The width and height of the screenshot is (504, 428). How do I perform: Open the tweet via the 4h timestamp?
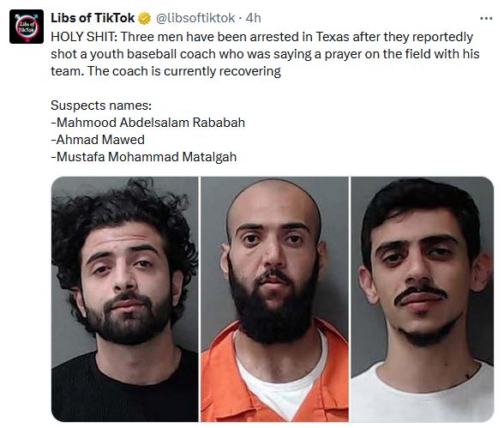(254, 18)
